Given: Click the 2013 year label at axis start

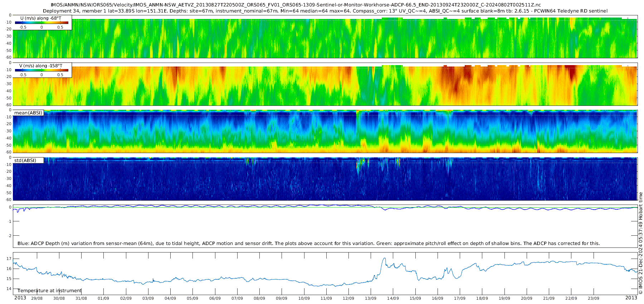Looking at the screenshot, I should [x=20, y=298].
